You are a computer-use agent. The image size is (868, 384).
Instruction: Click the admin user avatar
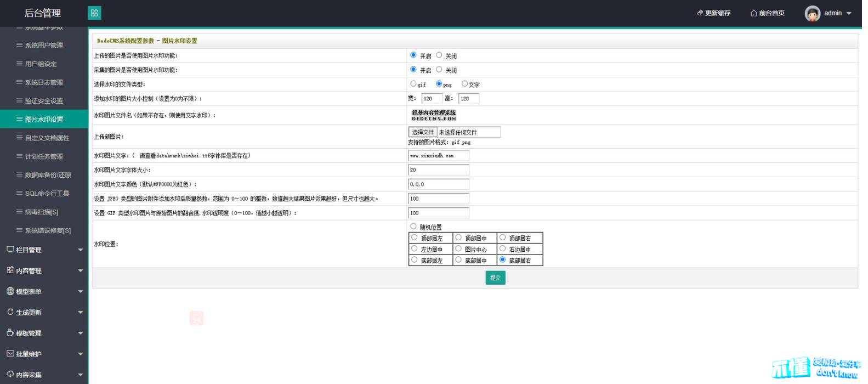pos(812,13)
